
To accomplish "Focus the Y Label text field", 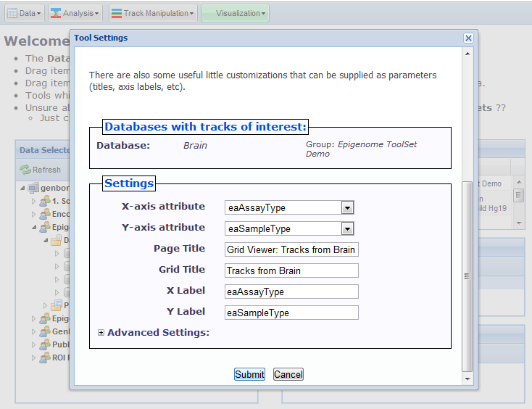I will [292, 313].
